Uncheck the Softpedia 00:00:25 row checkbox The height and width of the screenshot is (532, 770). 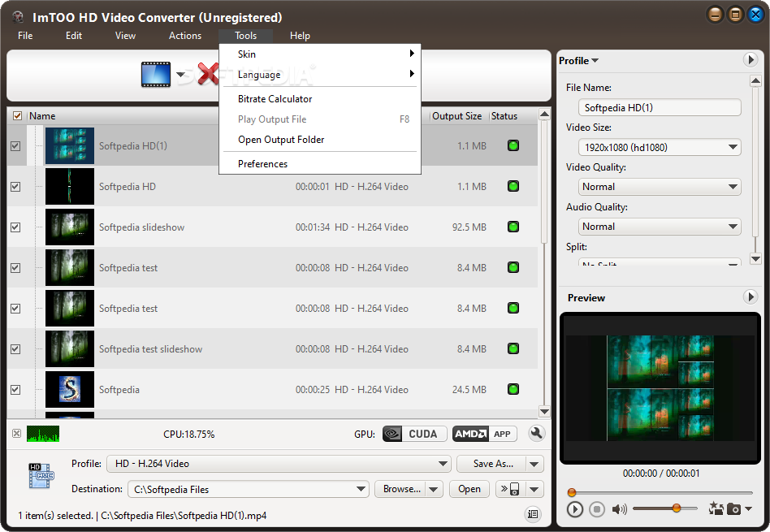15,390
